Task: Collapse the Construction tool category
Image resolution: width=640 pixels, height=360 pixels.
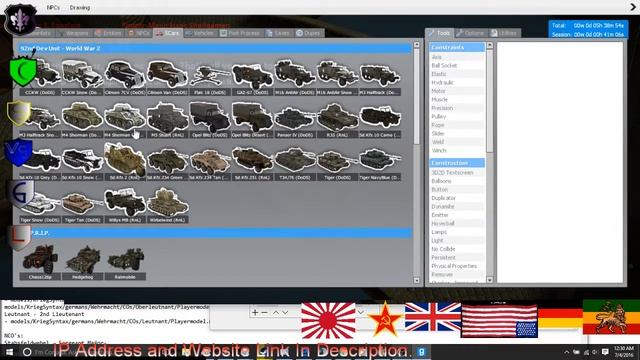Action: (x=457, y=163)
